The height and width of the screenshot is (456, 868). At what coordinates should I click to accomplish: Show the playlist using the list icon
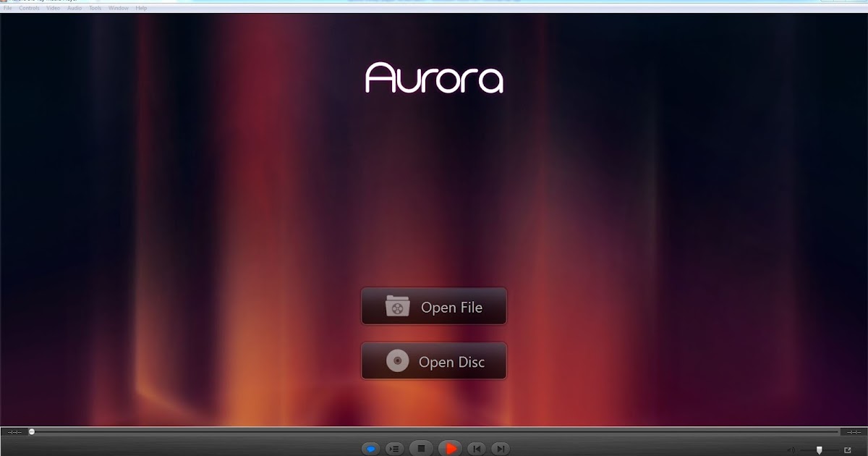coord(394,449)
